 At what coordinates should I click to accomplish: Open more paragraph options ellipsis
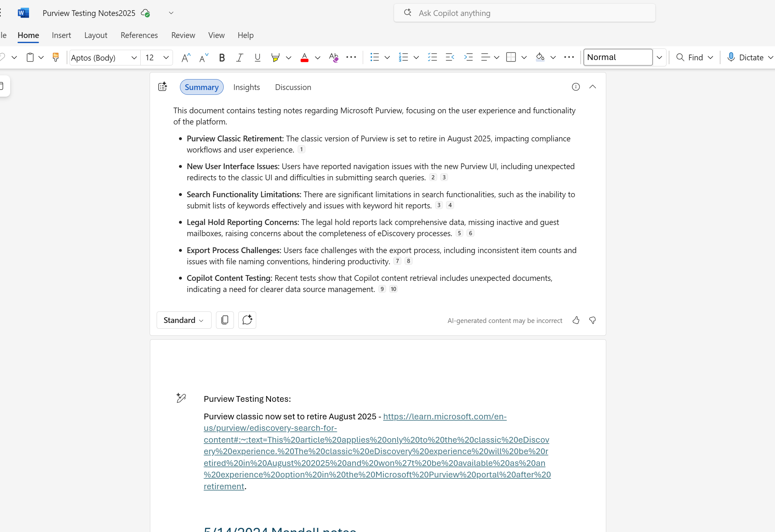point(569,57)
